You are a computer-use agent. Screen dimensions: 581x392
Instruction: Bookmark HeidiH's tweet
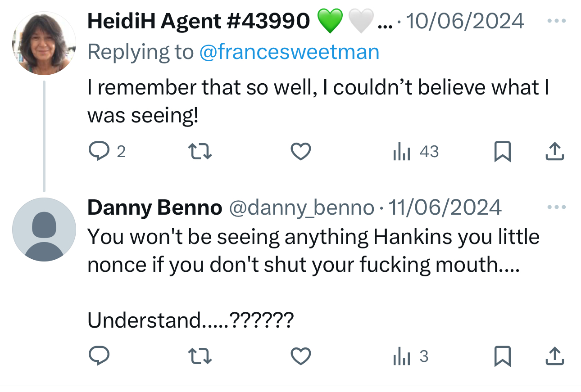tap(502, 152)
